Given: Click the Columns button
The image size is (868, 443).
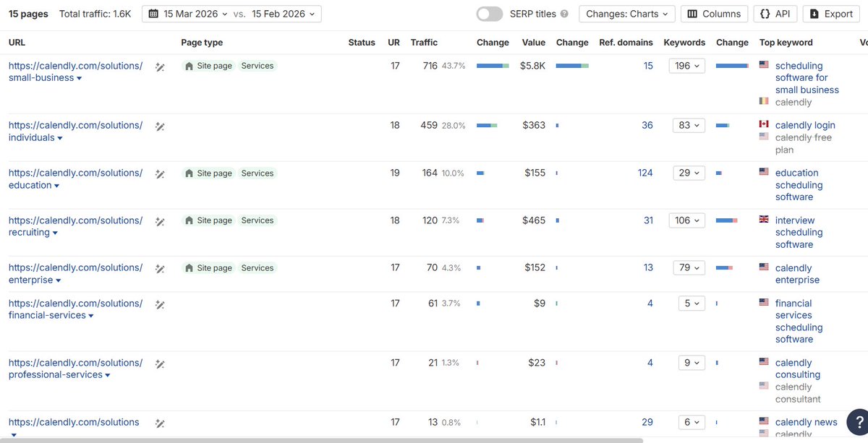Looking at the screenshot, I should 714,14.
